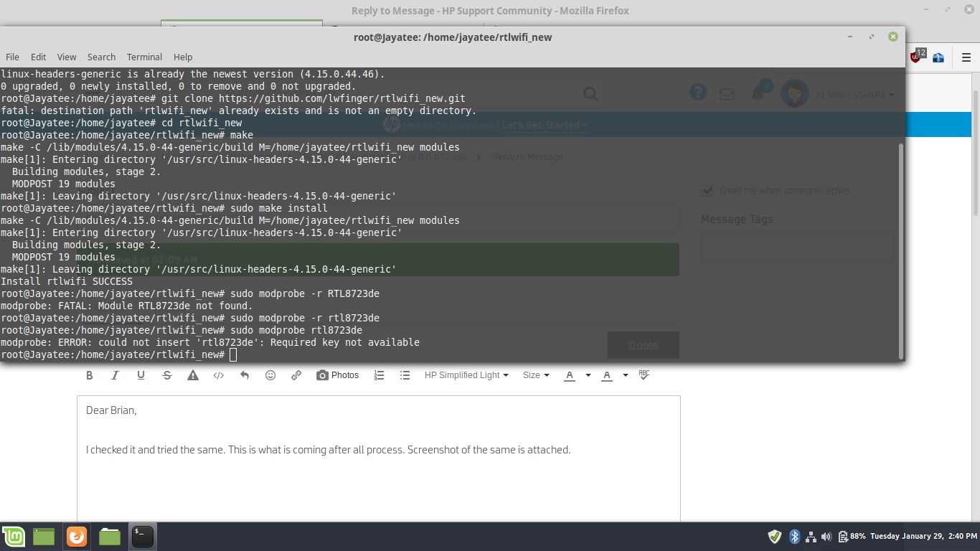Insert a numbered list
The image size is (980, 551).
(380, 375)
